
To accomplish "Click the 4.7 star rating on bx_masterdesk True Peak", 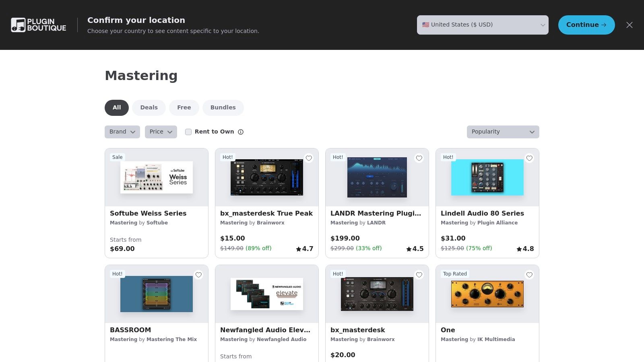I will pos(305,249).
